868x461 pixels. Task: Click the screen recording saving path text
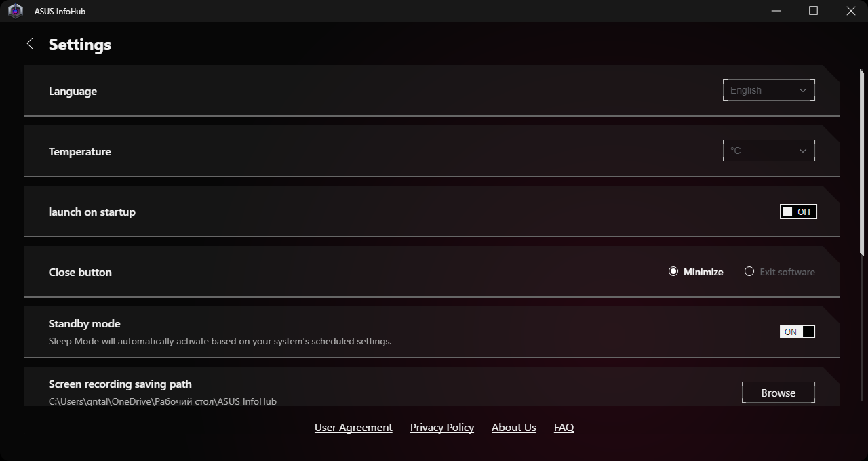pyautogui.click(x=163, y=401)
